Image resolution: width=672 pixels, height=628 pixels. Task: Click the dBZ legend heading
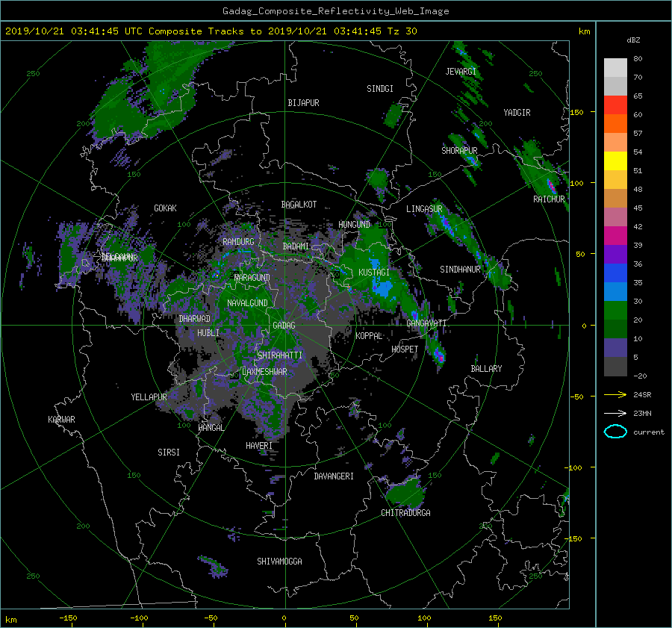coord(633,40)
